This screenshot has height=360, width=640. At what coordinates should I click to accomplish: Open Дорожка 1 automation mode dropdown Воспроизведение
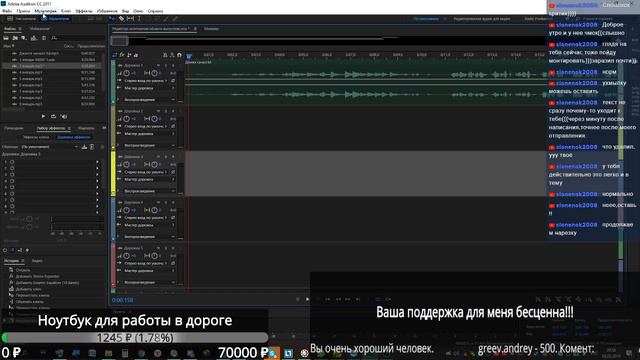[149, 100]
